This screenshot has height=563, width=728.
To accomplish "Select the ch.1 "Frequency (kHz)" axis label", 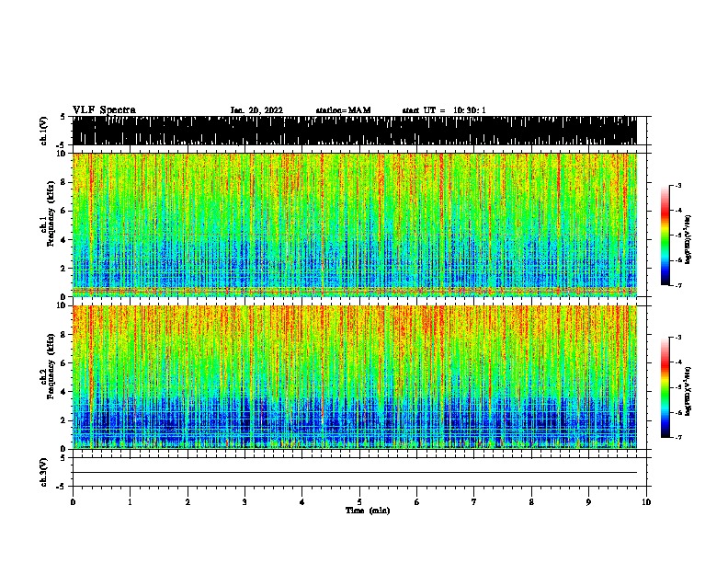I will 51,213.
